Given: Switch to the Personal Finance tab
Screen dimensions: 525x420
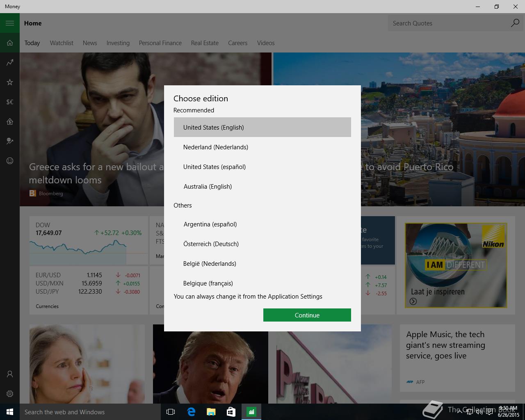Looking at the screenshot, I should click(160, 43).
